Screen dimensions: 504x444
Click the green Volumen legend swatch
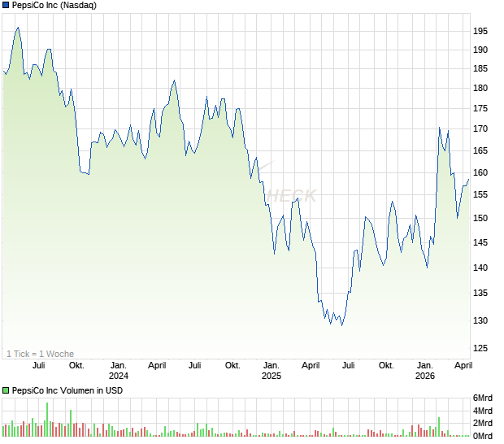click(x=6, y=390)
